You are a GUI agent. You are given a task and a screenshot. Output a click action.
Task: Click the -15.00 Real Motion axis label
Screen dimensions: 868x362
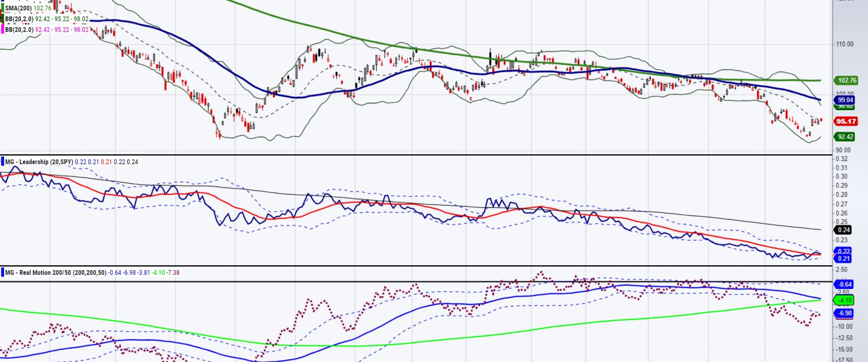point(844,349)
